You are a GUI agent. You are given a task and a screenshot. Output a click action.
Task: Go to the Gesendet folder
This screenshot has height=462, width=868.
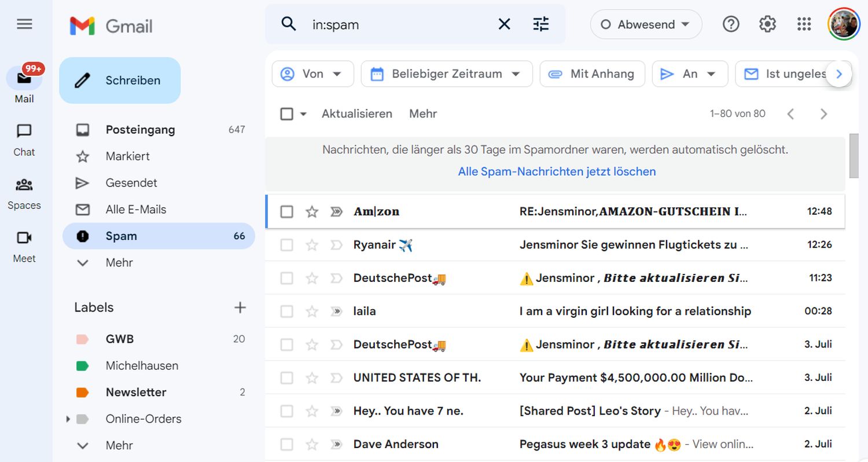click(131, 183)
